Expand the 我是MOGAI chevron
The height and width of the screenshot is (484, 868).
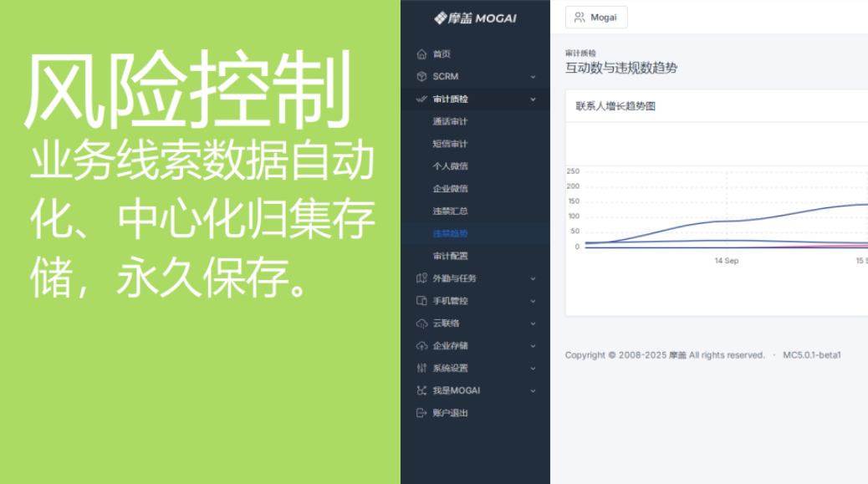tap(533, 390)
